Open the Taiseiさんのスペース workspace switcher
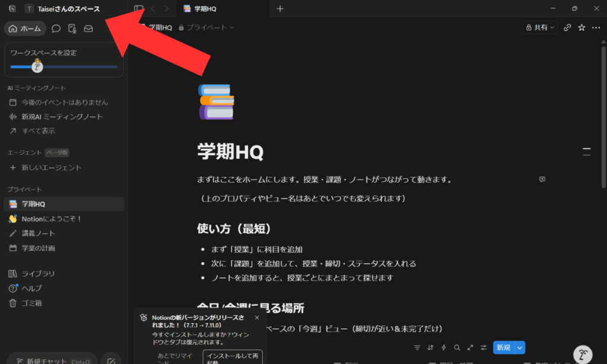This screenshot has width=607, height=364. 62,9
